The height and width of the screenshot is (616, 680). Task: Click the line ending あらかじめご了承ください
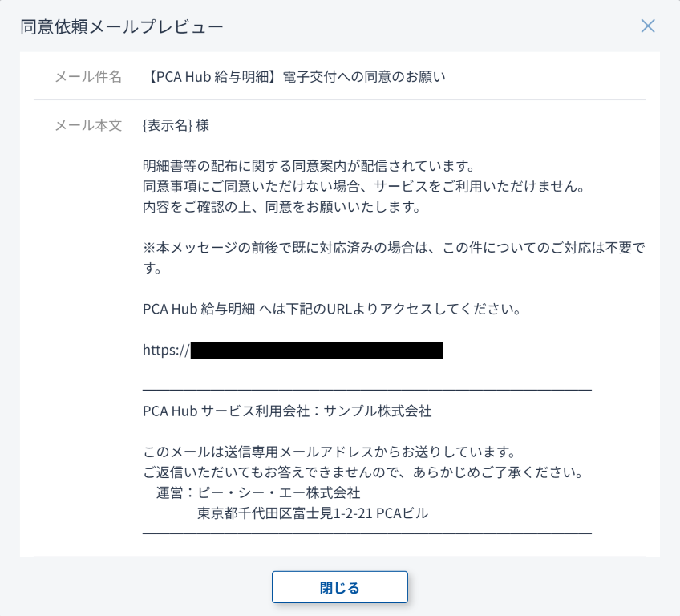[362, 472]
